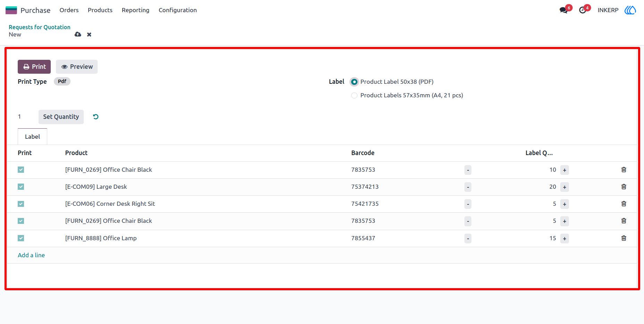644x324 pixels.
Task: Delete Office Chair Black row with quantity 5
Action: pyautogui.click(x=624, y=221)
